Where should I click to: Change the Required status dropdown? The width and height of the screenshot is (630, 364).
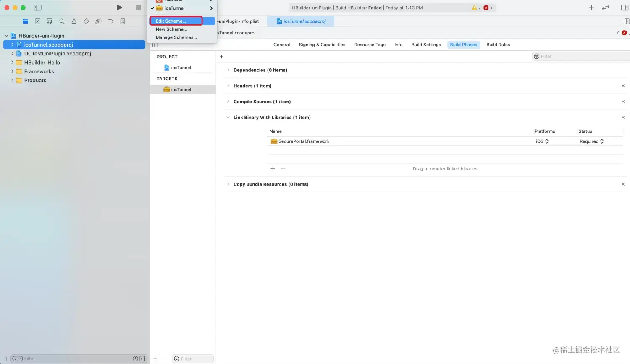591,141
